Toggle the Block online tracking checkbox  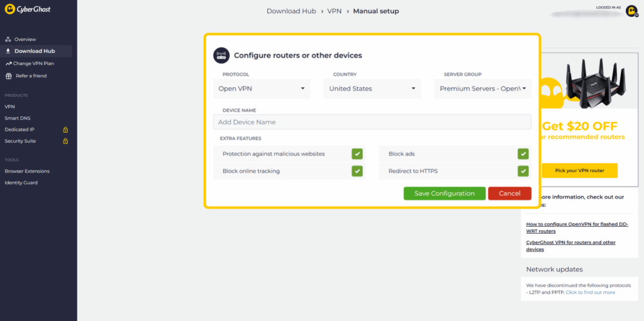[357, 171]
